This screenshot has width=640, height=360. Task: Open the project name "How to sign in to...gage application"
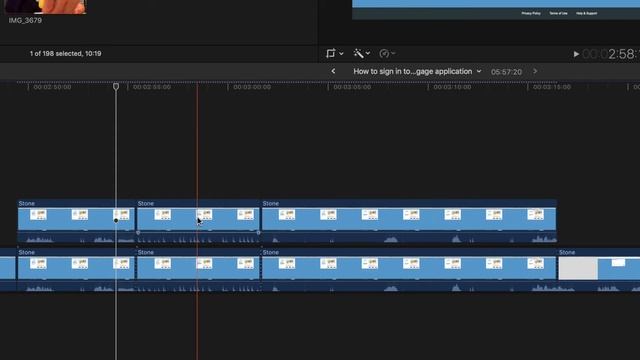[413, 71]
